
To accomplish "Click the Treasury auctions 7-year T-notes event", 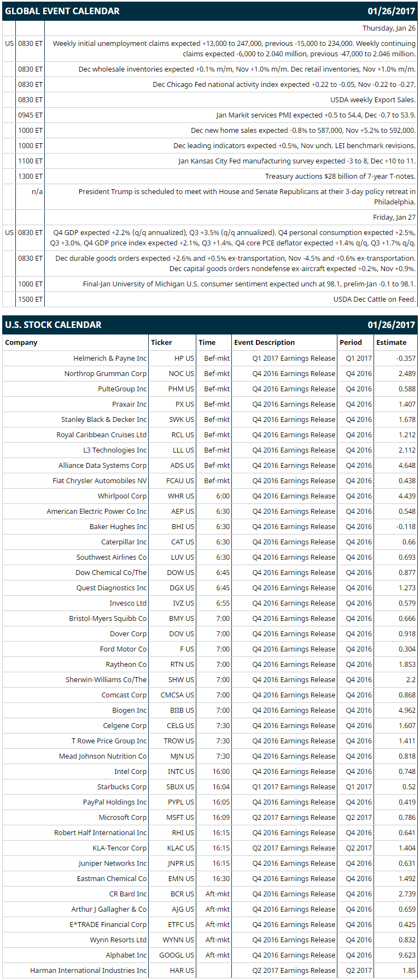I will coord(340,176).
